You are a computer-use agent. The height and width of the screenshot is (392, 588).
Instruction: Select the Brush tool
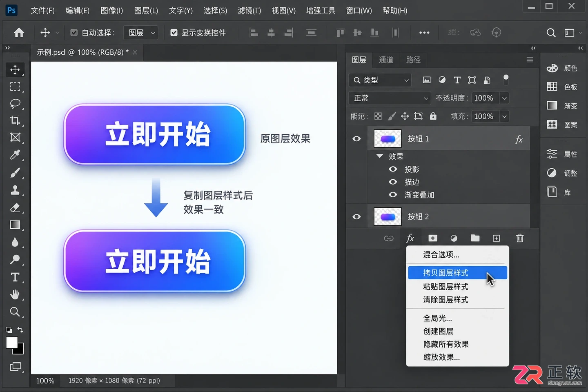click(x=15, y=173)
